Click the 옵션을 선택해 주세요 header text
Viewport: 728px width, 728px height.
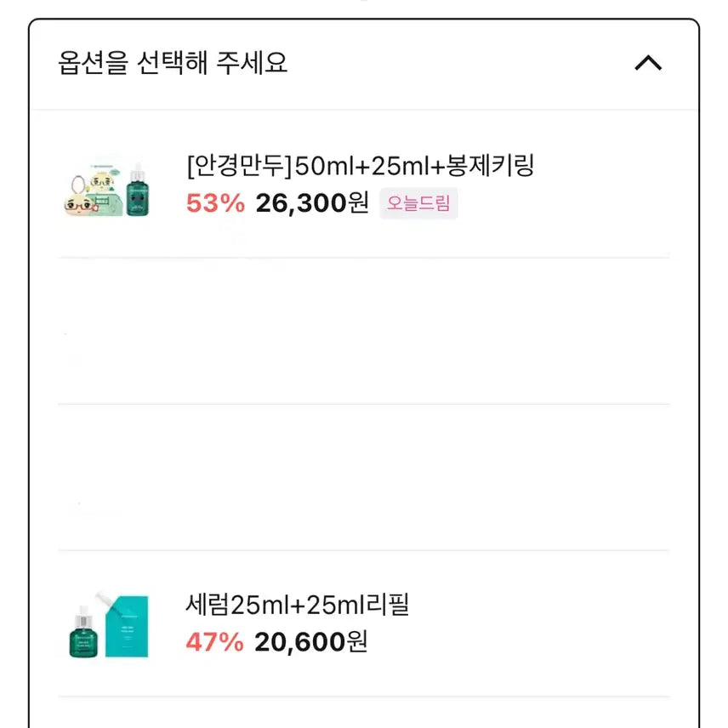click(x=173, y=63)
